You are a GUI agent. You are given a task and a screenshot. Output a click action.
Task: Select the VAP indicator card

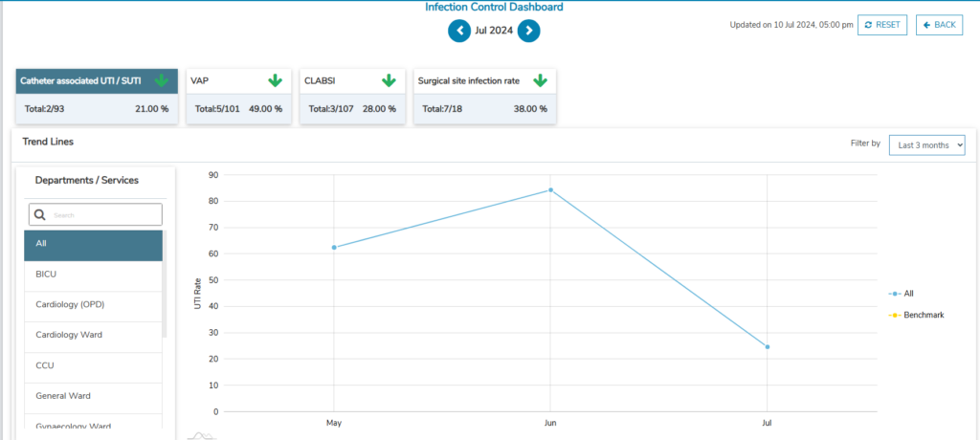tap(238, 96)
